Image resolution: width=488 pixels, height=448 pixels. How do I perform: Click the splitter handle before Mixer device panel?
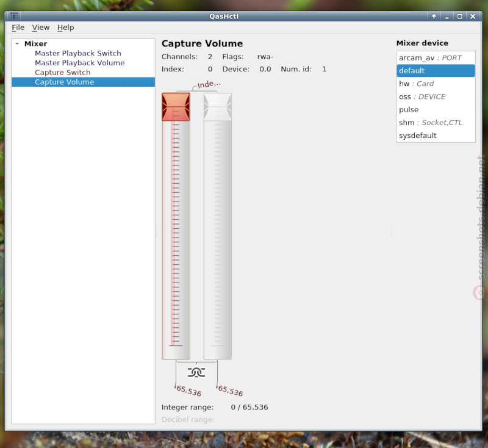click(x=391, y=231)
